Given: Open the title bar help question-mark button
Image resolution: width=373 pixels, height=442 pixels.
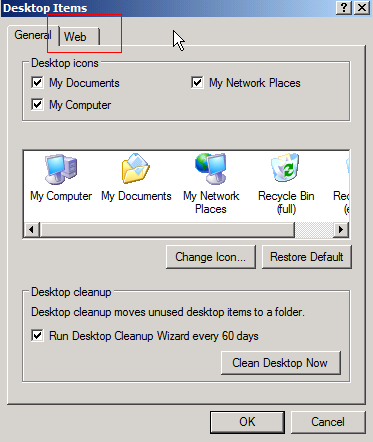Looking at the screenshot, I should tap(344, 7).
